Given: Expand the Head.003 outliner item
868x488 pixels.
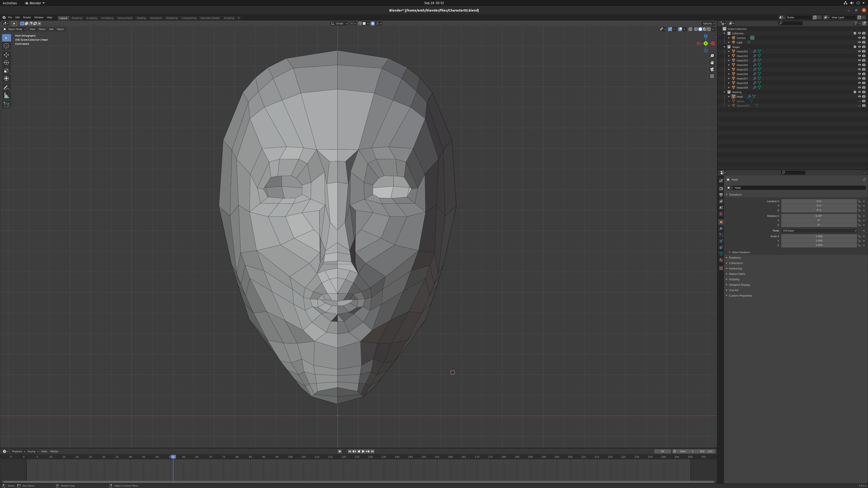Looking at the screenshot, I should tap(729, 61).
